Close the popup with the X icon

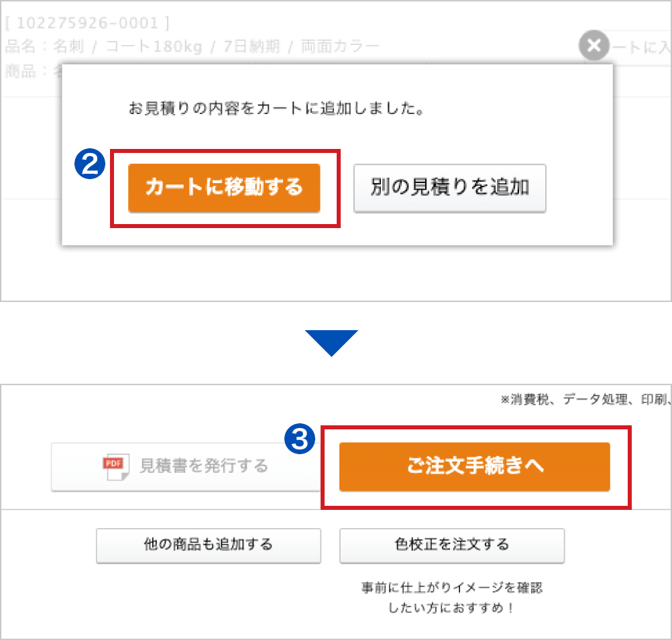(x=594, y=47)
